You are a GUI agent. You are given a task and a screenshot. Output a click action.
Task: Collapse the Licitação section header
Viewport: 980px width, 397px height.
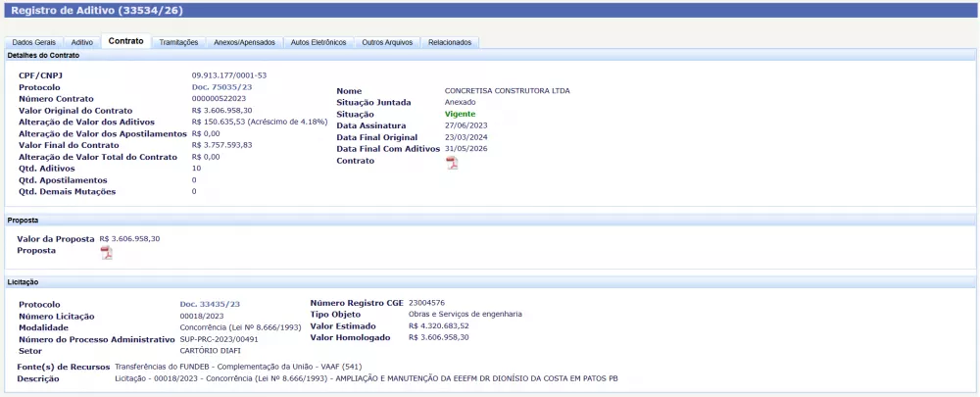(x=24, y=282)
